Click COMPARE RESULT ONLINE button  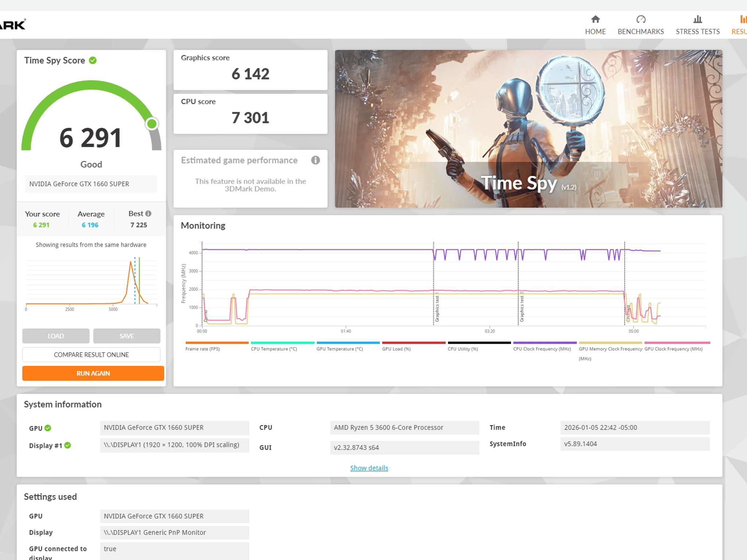[x=91, y=355]
